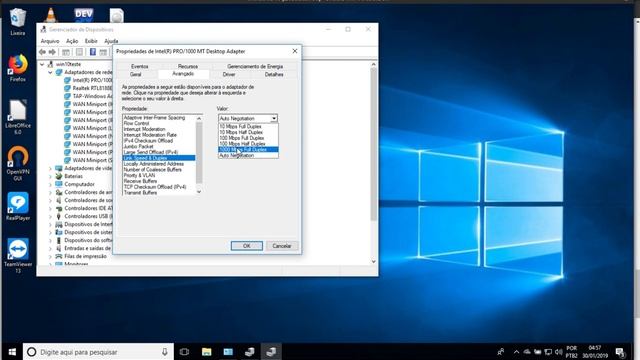Switch to the Geral tab

(136, 75)
